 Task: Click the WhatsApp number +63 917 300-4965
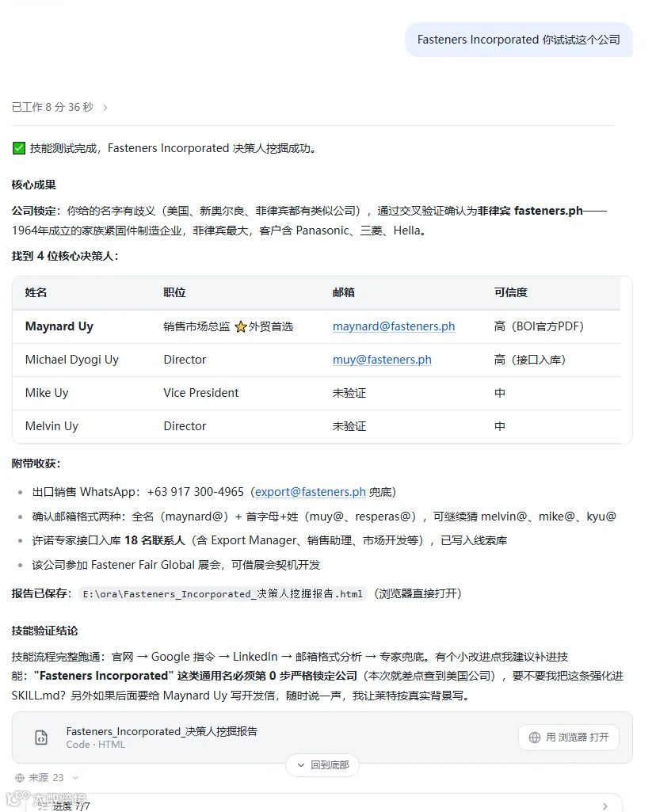coord(195,492)
